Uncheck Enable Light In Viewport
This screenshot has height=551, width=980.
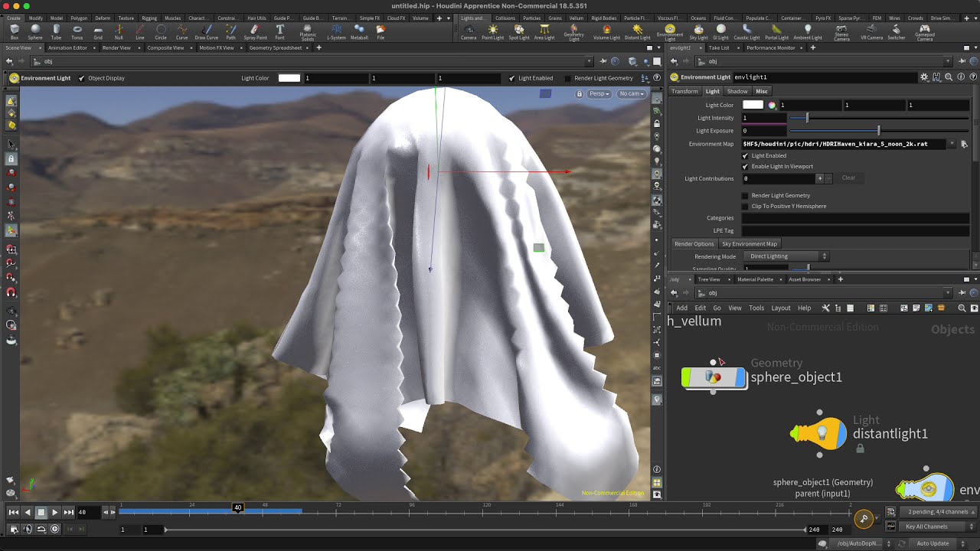coord(745,166)
